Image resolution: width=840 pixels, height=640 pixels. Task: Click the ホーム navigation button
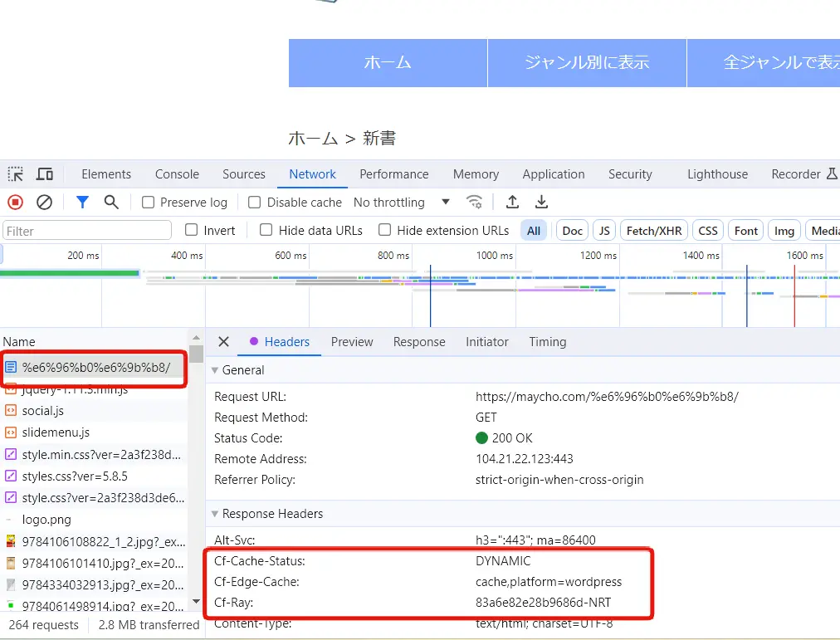coord(388,63)
